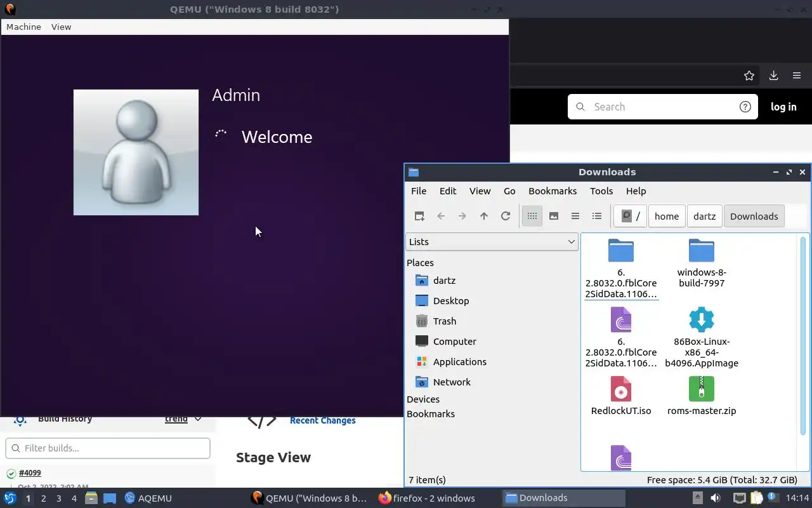812x508 pixels.
Task: Click the log in link
Action: click(x=783, y=107)
